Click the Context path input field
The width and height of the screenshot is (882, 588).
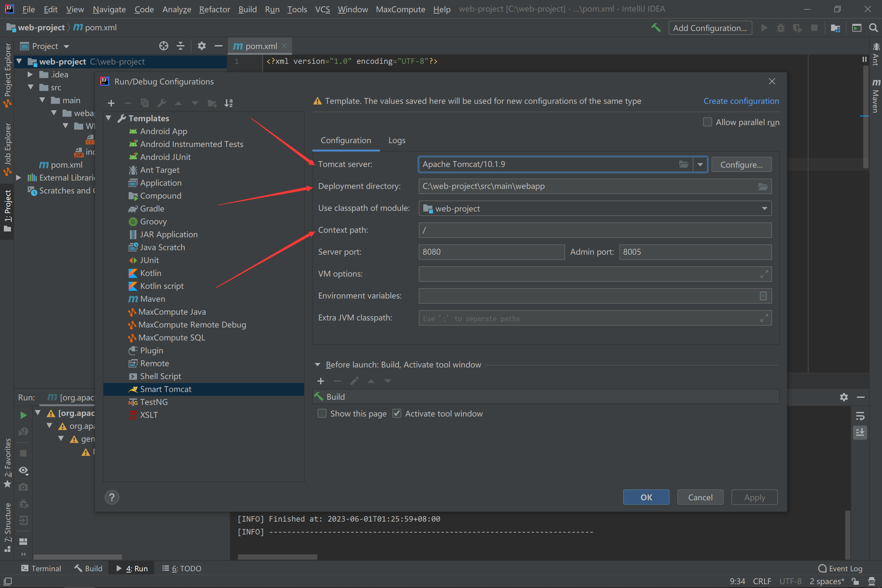[594, 230]
